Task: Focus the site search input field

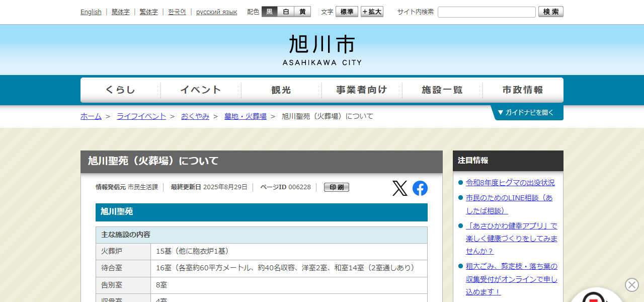Action: coord(487,12)
